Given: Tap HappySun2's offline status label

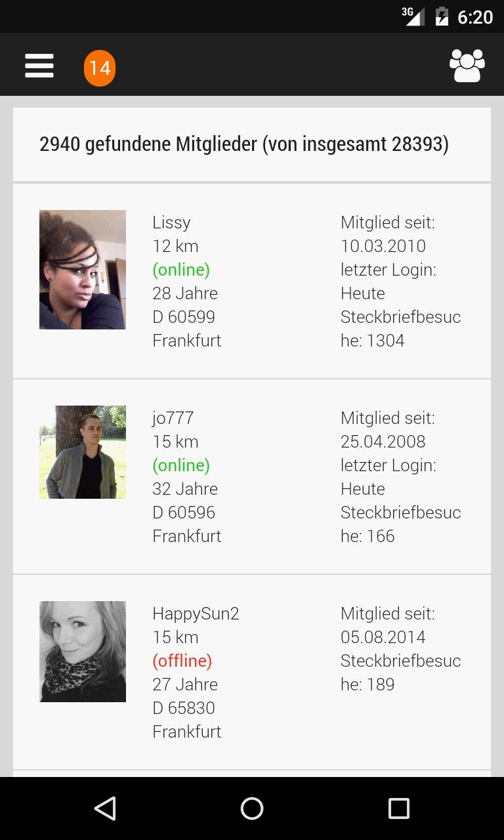Looking at the screenshot, I should (182, 661).
